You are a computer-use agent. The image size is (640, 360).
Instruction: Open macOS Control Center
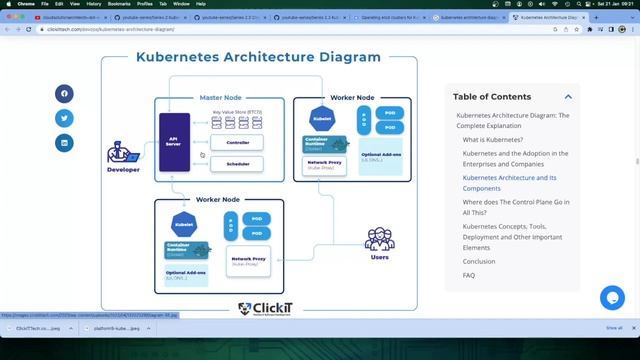(588, 4)
